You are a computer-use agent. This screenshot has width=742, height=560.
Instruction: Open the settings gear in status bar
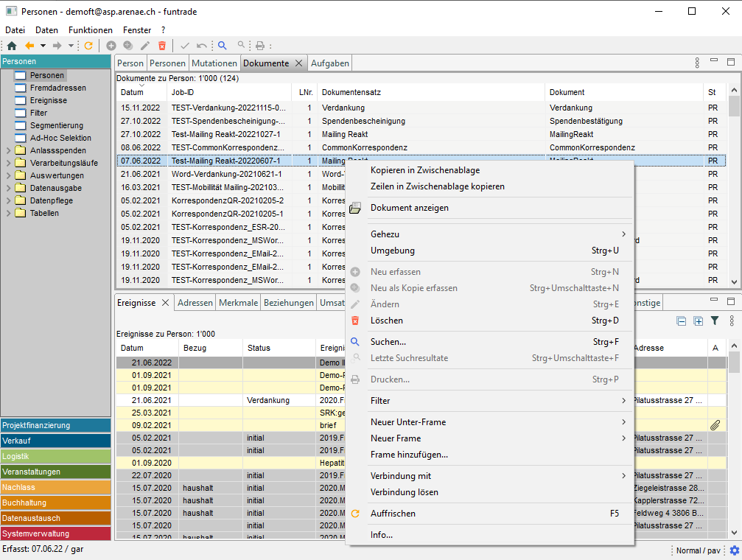[734, 551]
